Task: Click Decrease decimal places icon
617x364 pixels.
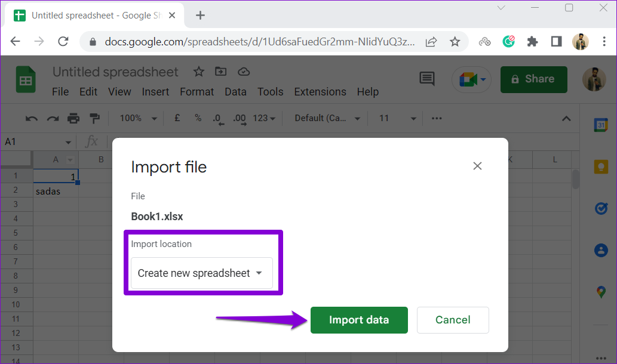Action: click(217, 119)
